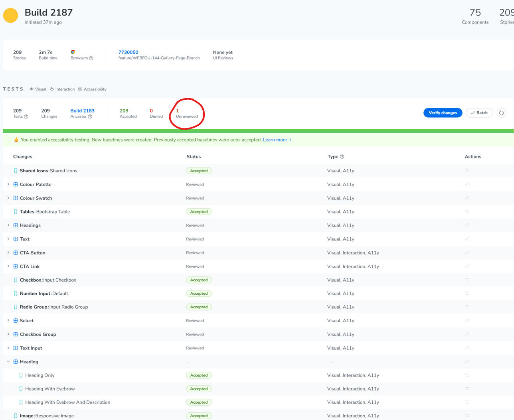Screen dimensions: 514x420
Task: Collapse the Heading component group
Action: [8, 361]
